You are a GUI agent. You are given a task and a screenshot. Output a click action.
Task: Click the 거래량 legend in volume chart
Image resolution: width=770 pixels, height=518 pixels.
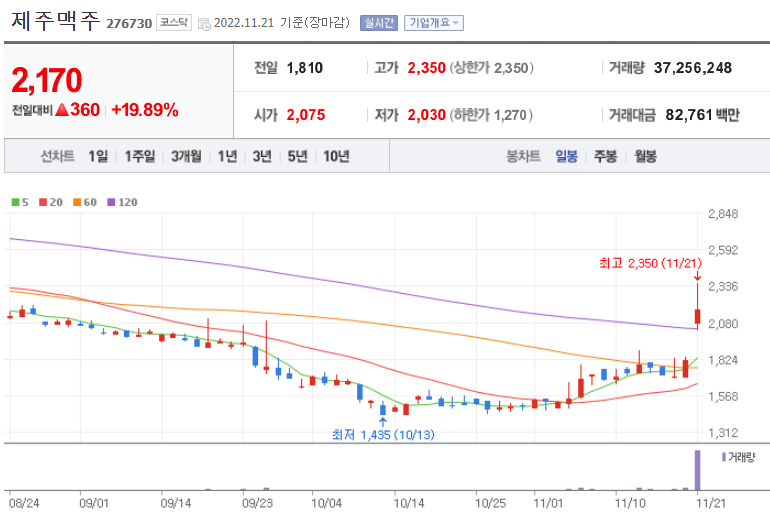pos(738,457)
